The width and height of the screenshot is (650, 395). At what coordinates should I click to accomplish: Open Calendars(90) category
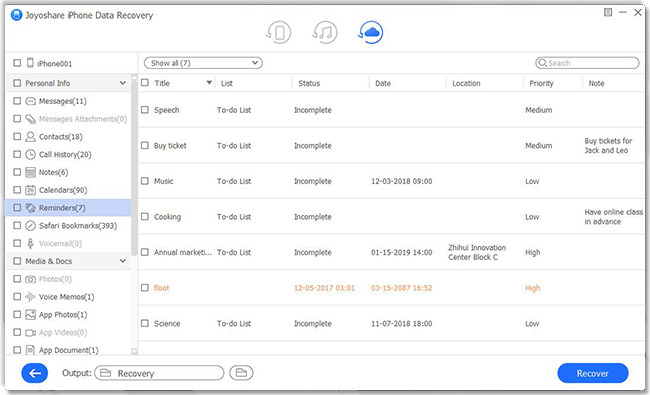point(63,190)
